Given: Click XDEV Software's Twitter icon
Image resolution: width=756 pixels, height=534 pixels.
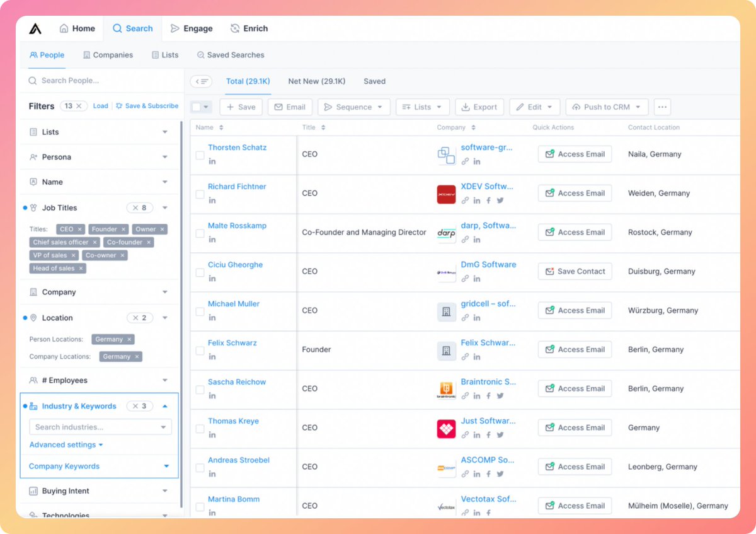Looking at the screenshot, I should 500,200.
